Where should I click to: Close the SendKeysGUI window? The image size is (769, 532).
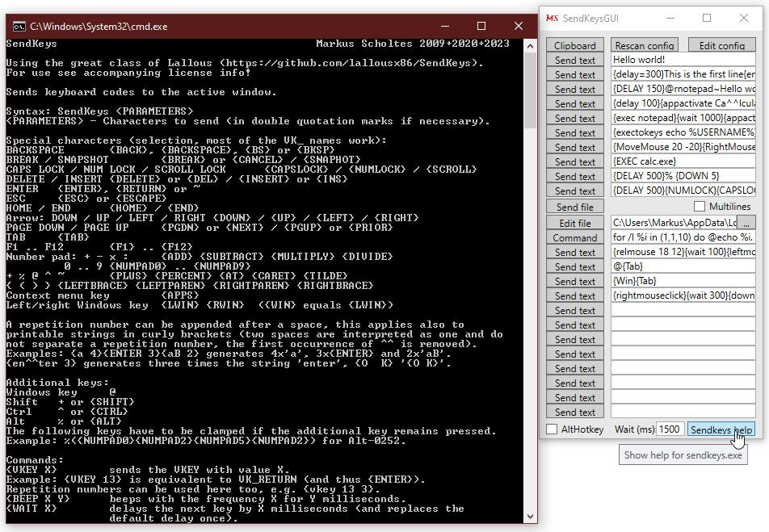pyautogui.click(x=744, y=18)
